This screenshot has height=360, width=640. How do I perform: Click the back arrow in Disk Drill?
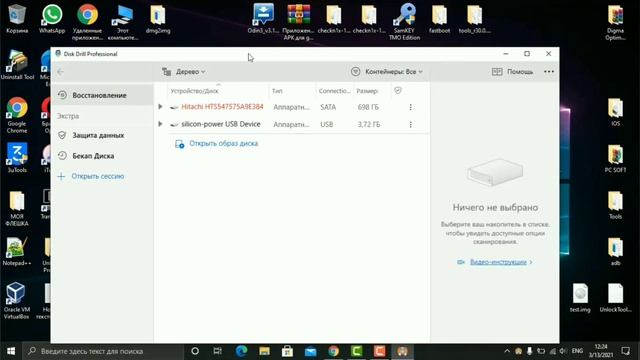pos(60,72)
